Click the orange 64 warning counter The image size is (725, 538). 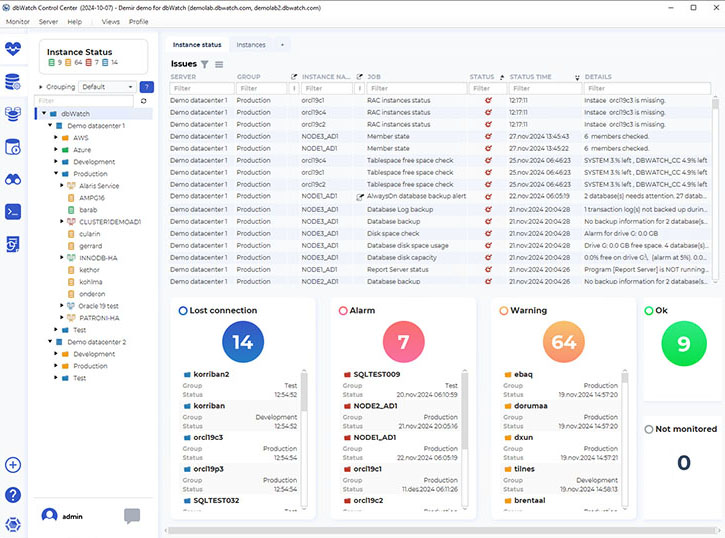coord(564,342)
